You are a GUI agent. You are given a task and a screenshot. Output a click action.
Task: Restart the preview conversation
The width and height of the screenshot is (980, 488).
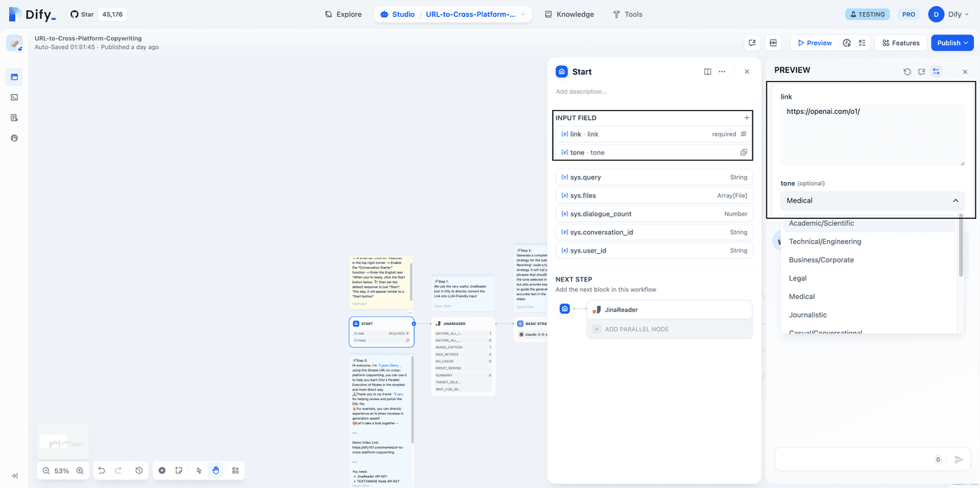point(907,71)
